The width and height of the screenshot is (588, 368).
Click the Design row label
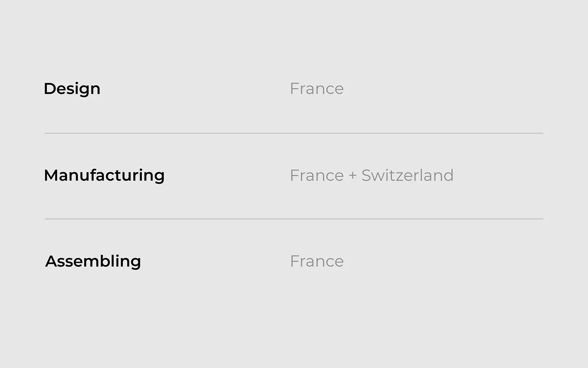[x=72, y=89]
